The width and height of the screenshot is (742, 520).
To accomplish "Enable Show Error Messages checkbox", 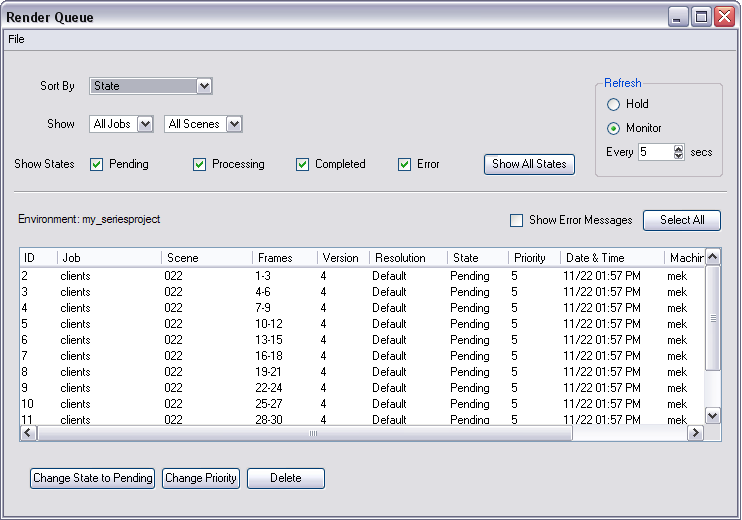I will [517, 220].
